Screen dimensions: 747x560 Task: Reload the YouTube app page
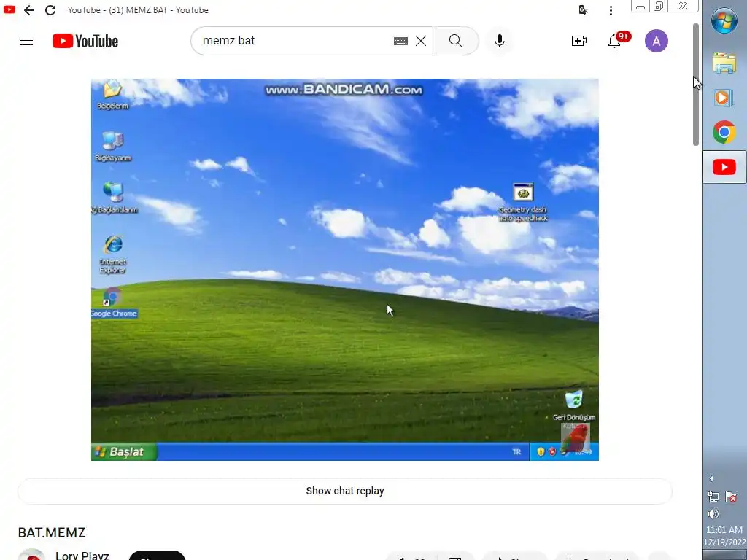[x=50, y=10]
